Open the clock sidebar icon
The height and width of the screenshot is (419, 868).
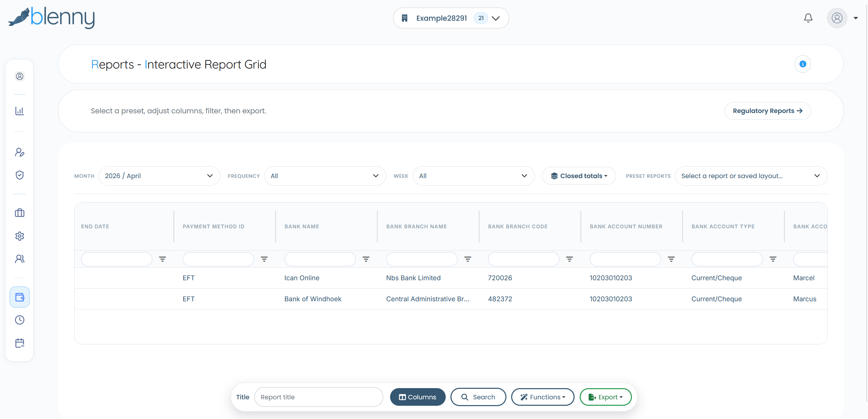pos(20,320)
